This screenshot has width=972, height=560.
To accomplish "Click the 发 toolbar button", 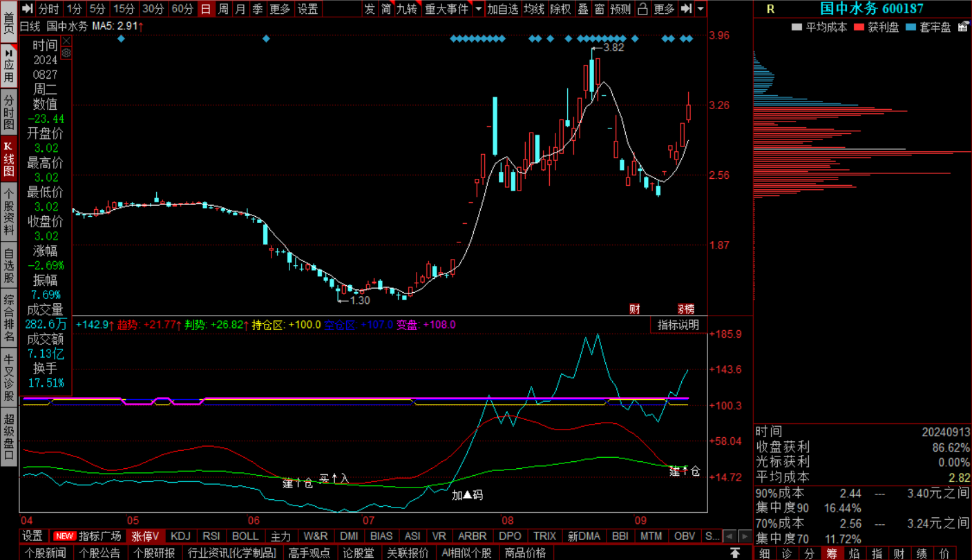I will tap(370, 9).
